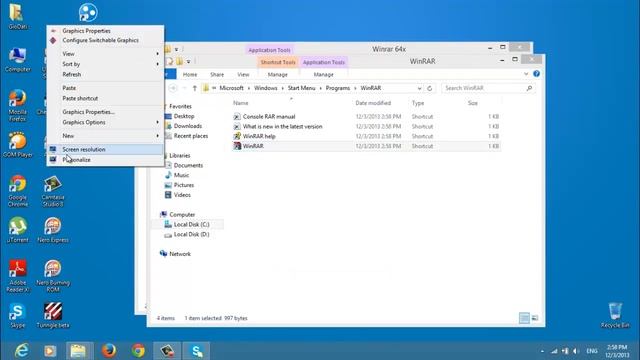Refresh the WinRAR folder address bar
Image resolution: width=640 pixels, height=360 pixels.
click(x=429, y=88)
